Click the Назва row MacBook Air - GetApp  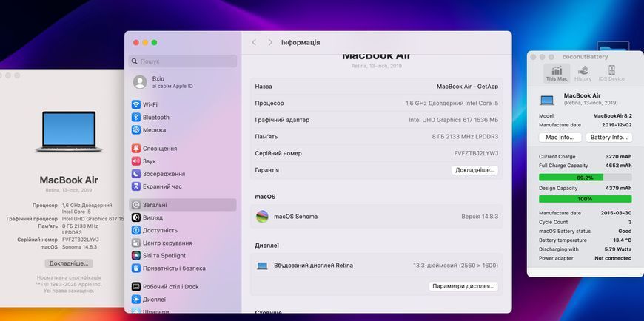(377, 87)
